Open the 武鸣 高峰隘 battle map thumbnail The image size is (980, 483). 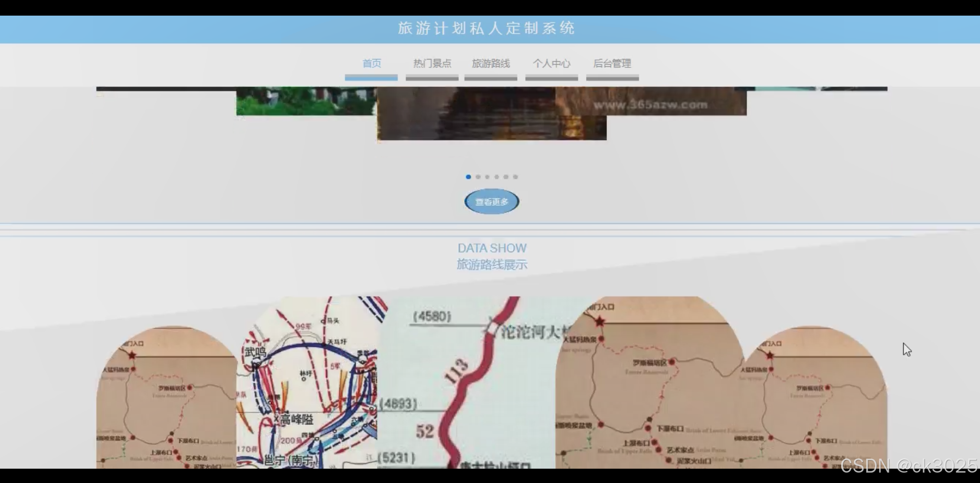(x=307, y=382)
